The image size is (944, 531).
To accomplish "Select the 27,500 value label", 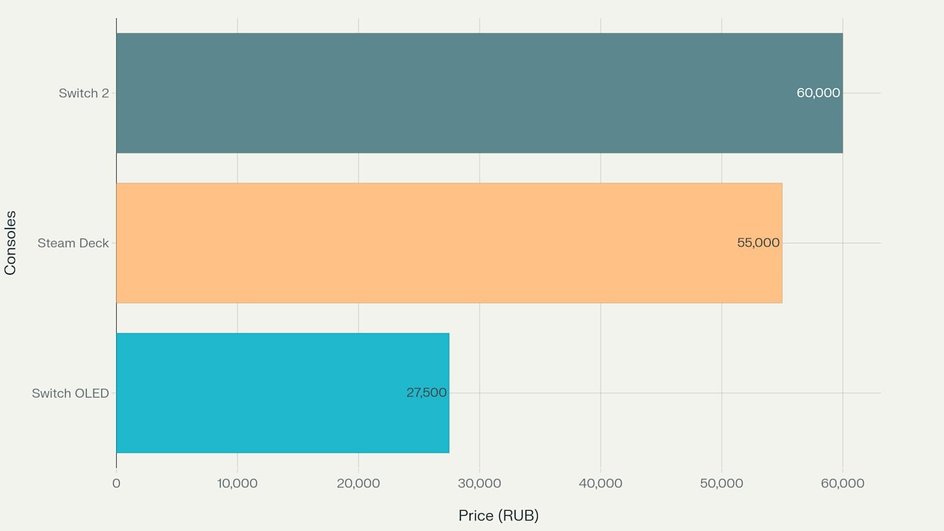I will (x=426, y=393).
